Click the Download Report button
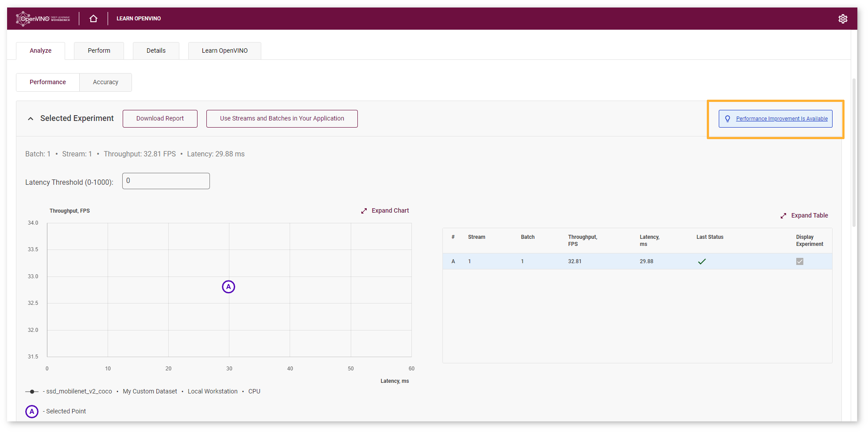The height and width of the screenshot is (432, 868). pyautogui.click(x=160, y=119)
